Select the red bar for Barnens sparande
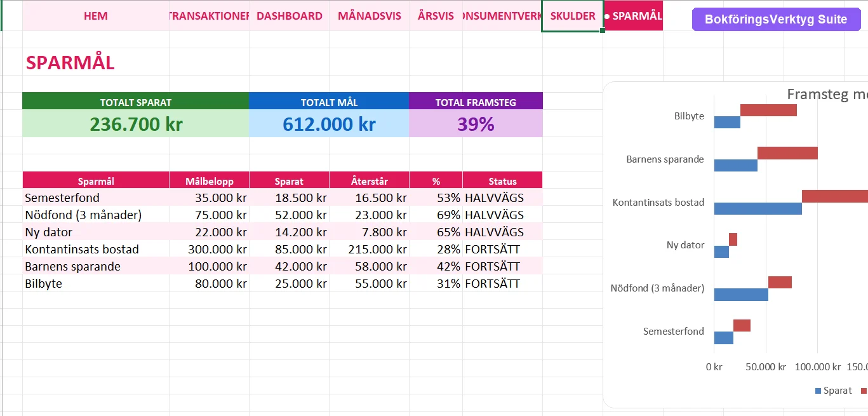 point(787,153)
